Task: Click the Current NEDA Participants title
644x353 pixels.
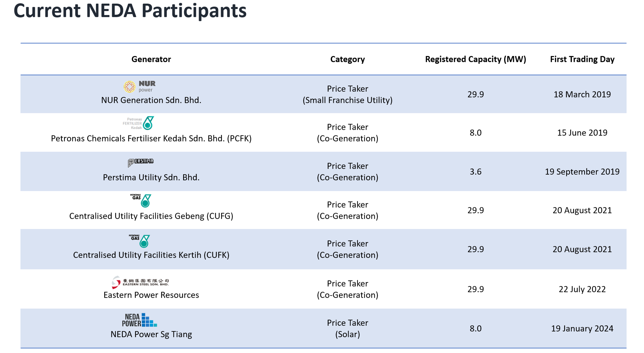Action: pyautogui.click(x=130, y=11)
